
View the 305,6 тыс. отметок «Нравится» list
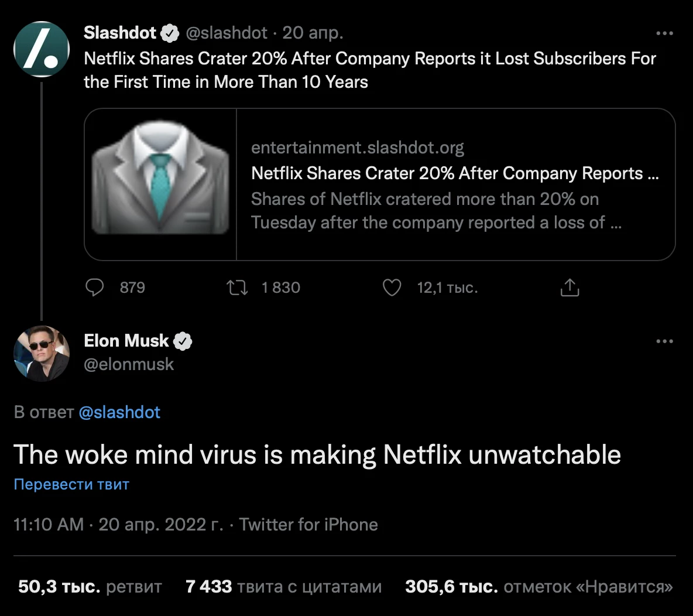(538, 587)
